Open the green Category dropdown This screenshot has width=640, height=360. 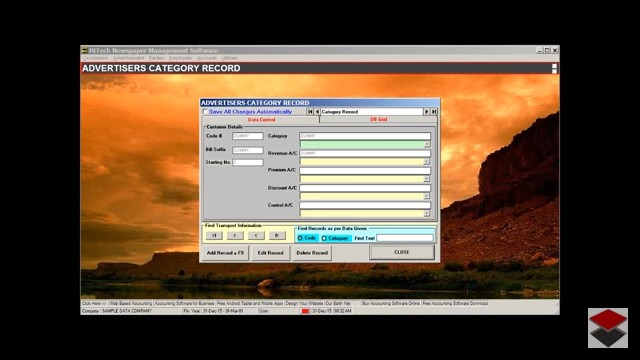click(x=427, y=144)
